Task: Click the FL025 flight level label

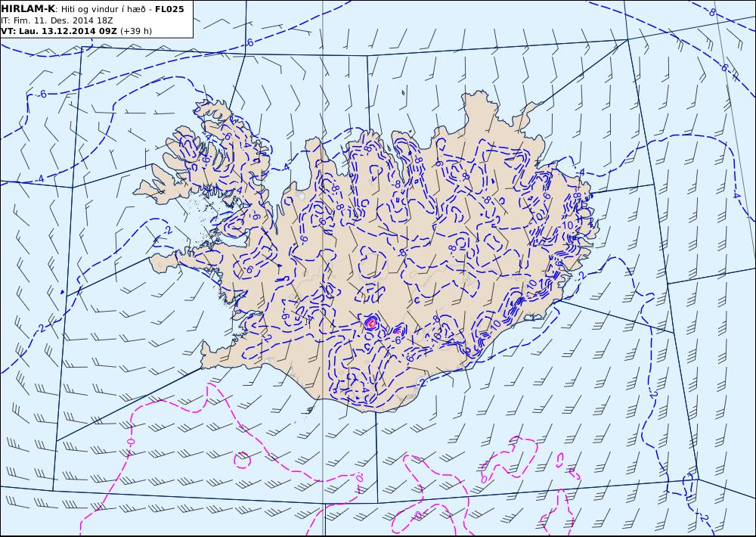Action: coord(169,9)
